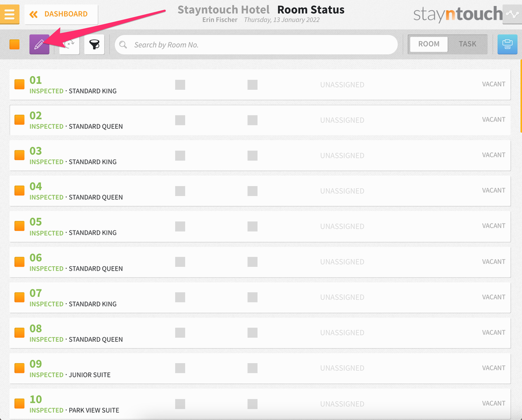Open room number 02
The width and height of the screenshot is (522, 420).
point(36,115)
